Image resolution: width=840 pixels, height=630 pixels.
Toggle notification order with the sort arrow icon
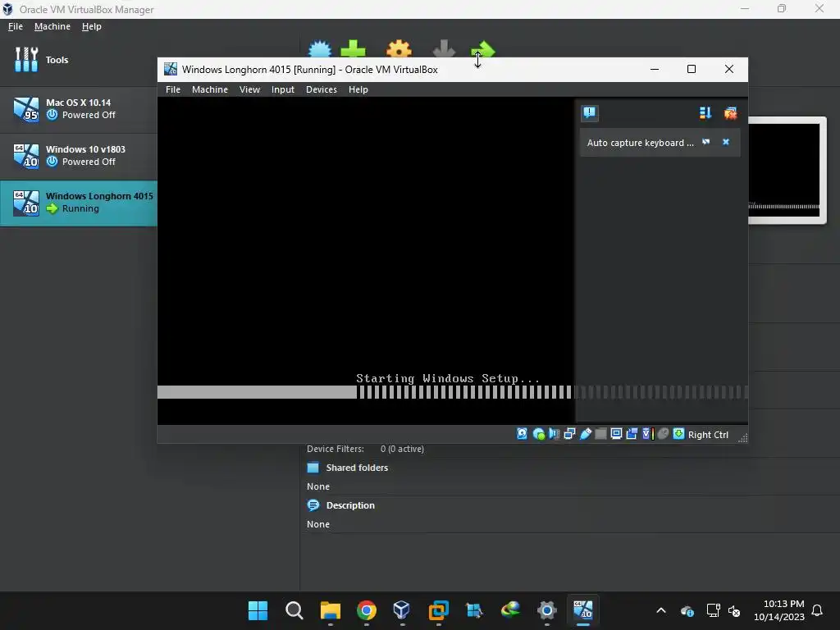click(705, 113)
